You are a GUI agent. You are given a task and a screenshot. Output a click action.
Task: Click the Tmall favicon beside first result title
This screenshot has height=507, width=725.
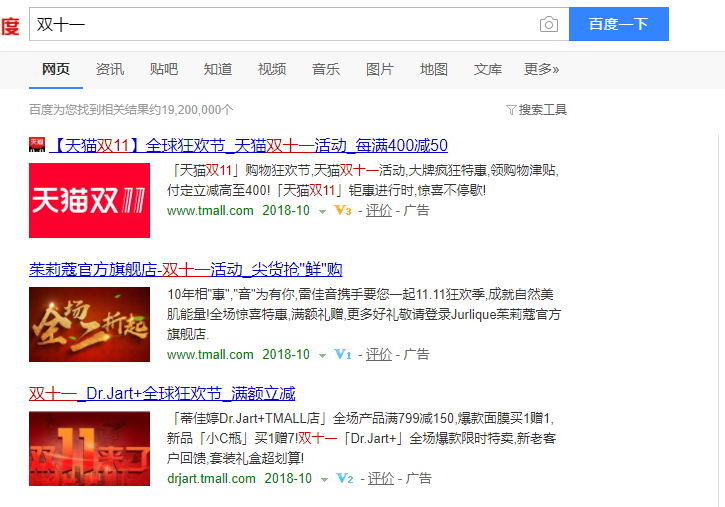pyautogui.click(x=37, y=145)
